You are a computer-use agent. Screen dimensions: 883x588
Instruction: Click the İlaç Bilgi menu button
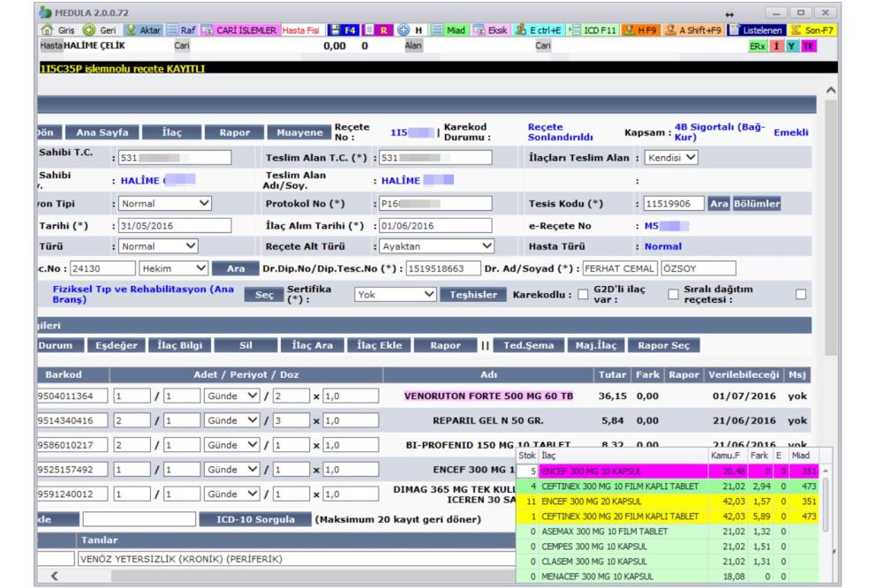[179, 345]
